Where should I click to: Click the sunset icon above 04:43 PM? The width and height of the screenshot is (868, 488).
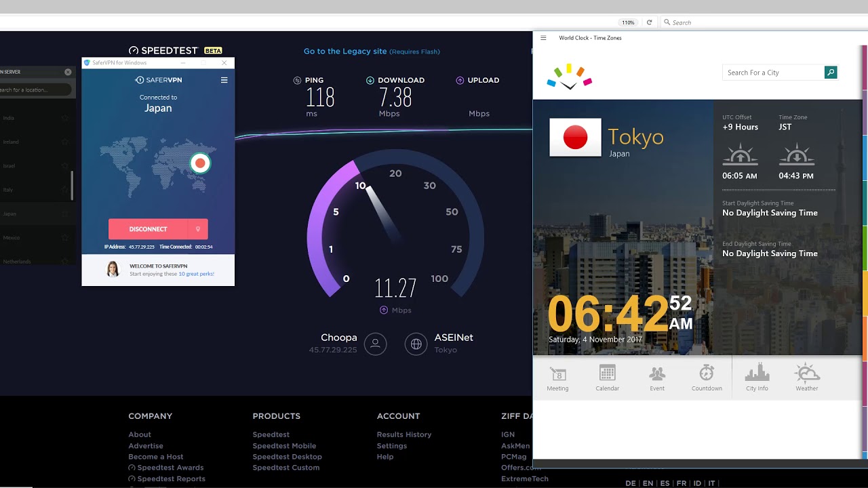[797, 155]
